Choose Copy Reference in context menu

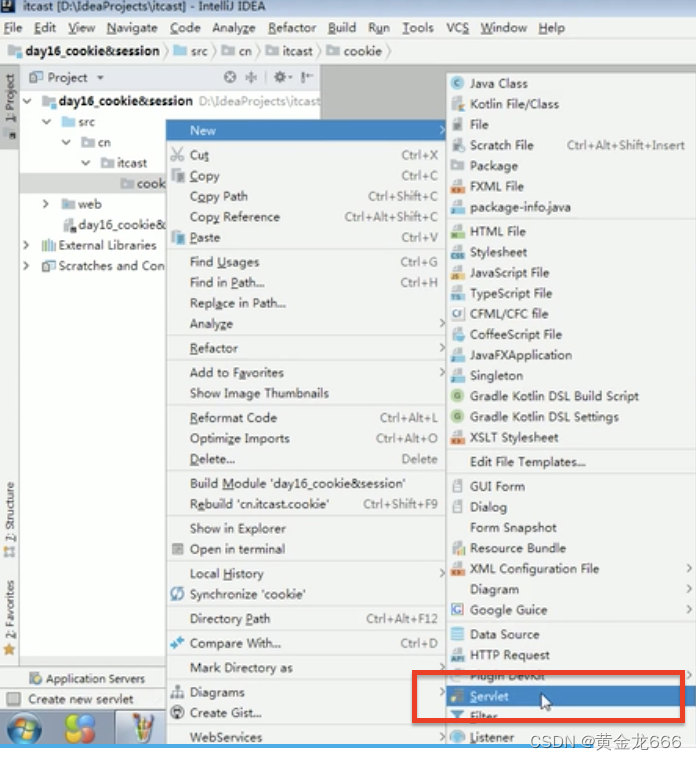306,217
